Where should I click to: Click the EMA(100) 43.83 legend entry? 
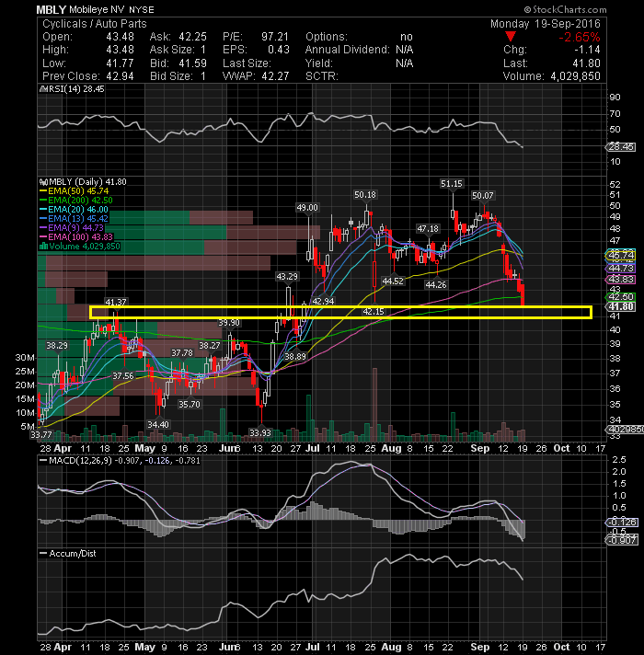tap(80, 236)
